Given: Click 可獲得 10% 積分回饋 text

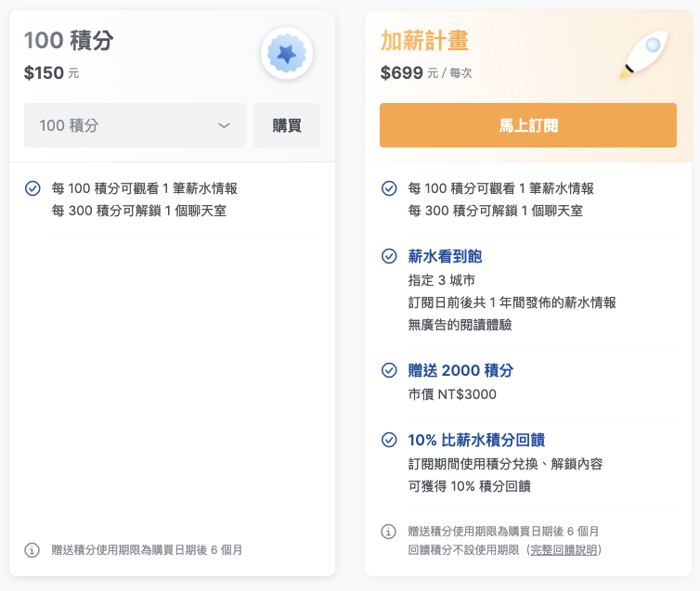Looking at the screenshot, I should [470, 486].
